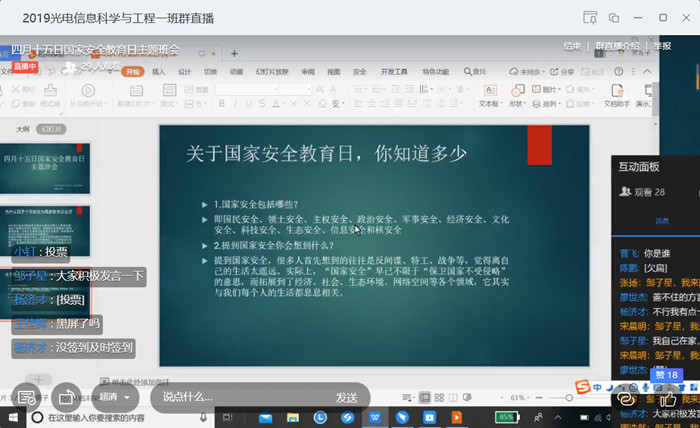This screenshot has height=428, width=700.
Task: Toggle Italic formatting
Action: 235,104
